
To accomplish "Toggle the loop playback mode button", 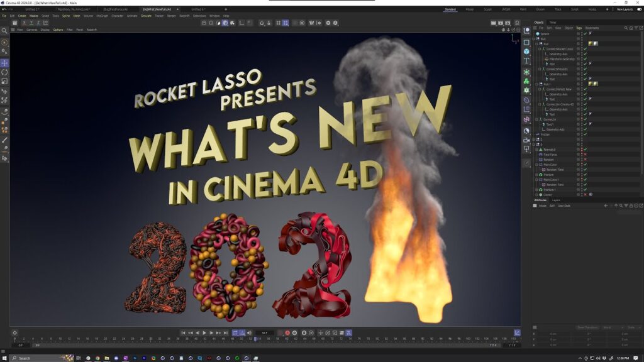I will pyautogui.click(x=235, y=333).
